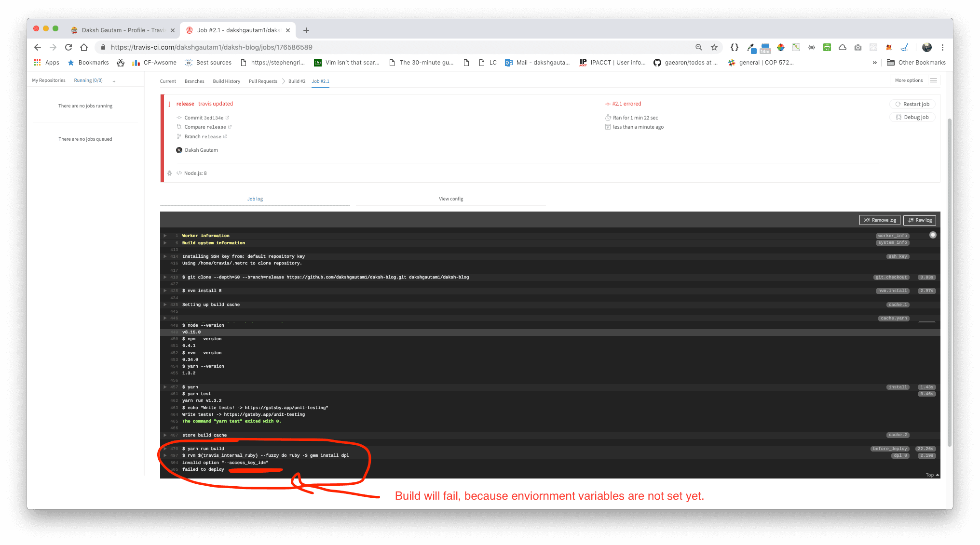
Task: Click the cloud extension icon
Action: click(x=843, y=47)
